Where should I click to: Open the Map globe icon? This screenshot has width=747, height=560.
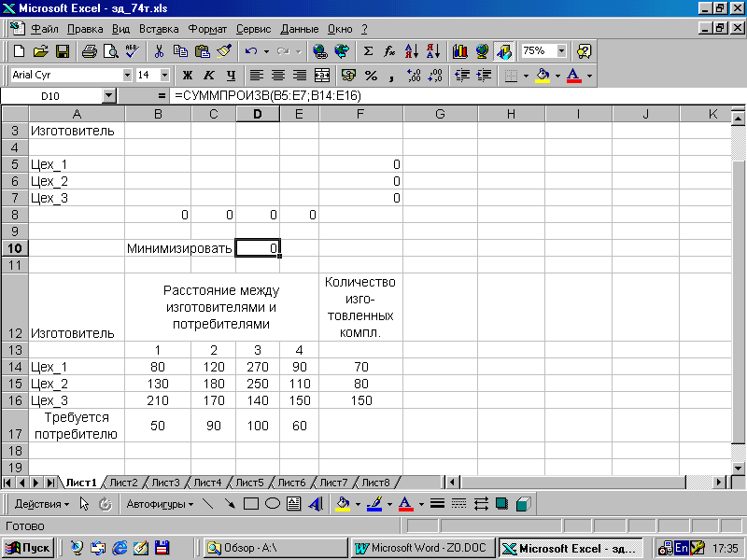(x=482, y=51)
